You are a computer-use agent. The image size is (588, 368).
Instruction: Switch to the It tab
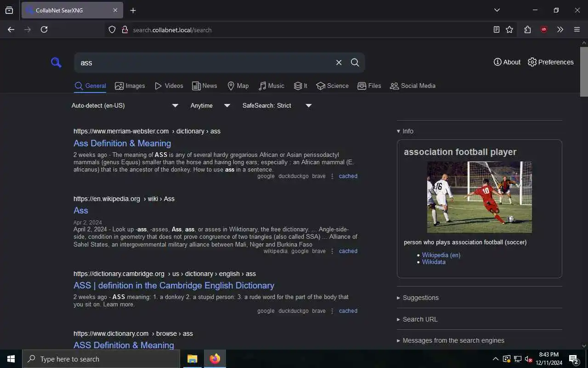300,86
